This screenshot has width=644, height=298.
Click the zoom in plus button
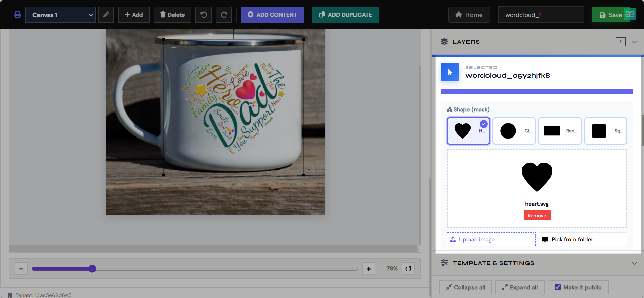pos(369,269)
